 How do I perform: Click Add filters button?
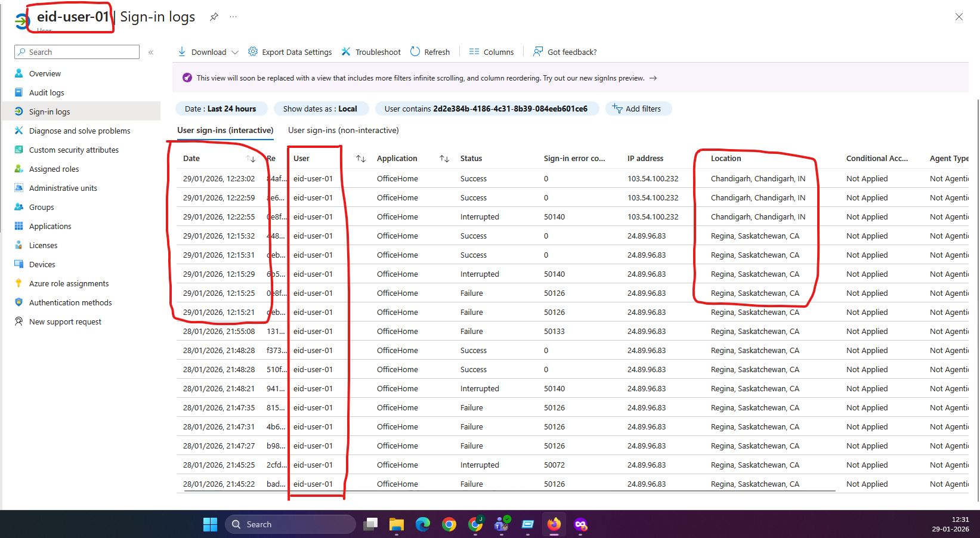(x=638, y=109)
